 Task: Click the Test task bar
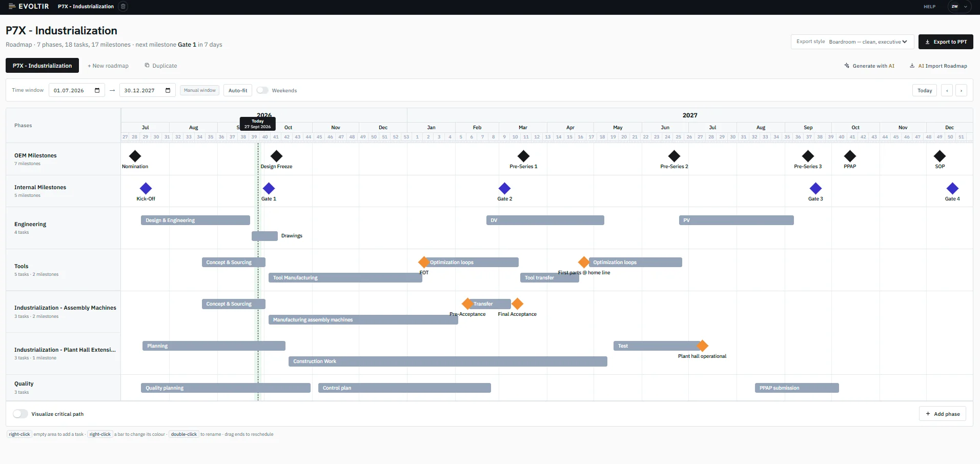coord(658,346)
